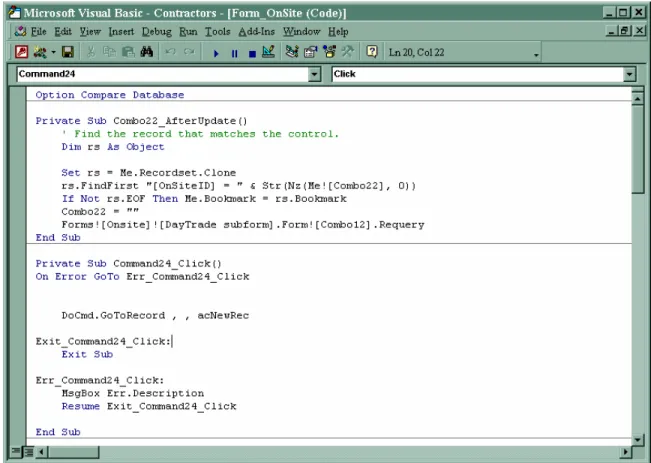
Task: Switch to Procedure View button
Action: (x=16, y=451)
